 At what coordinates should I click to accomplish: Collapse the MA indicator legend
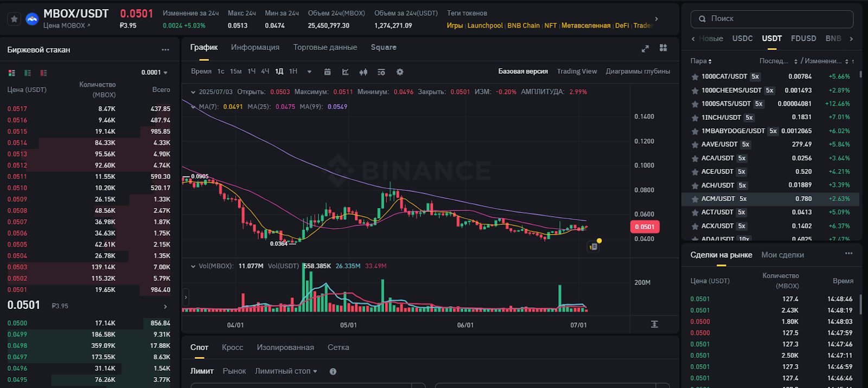coord(193,107)
